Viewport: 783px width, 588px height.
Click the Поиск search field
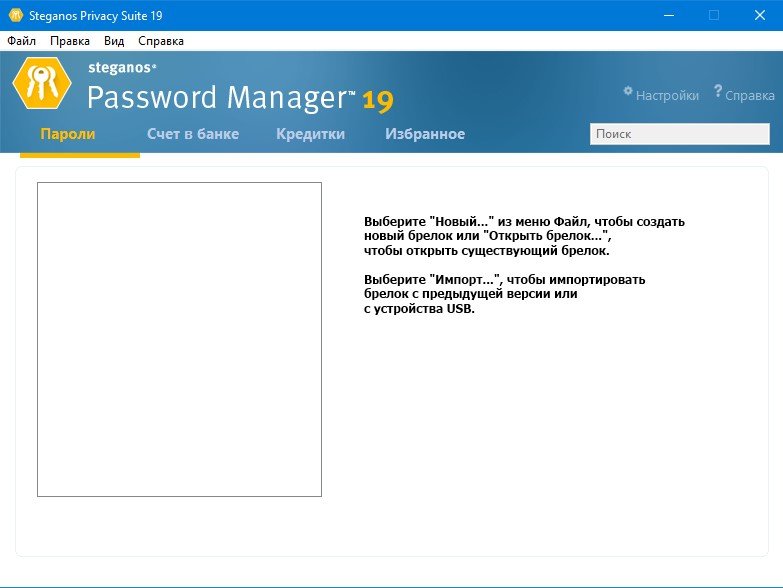click(x=680, y=134)
